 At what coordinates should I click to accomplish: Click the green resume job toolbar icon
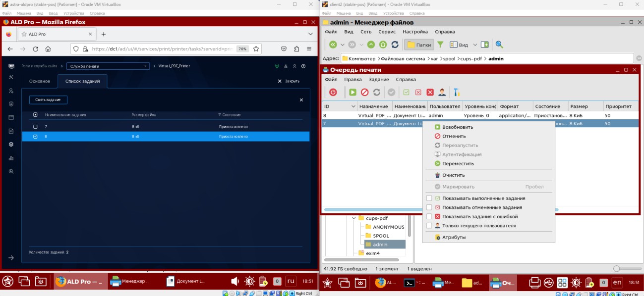click(x=352, y=92)
